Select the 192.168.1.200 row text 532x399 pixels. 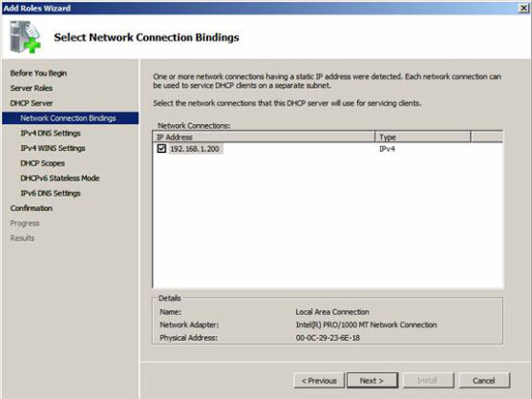(x=194, y=149)
